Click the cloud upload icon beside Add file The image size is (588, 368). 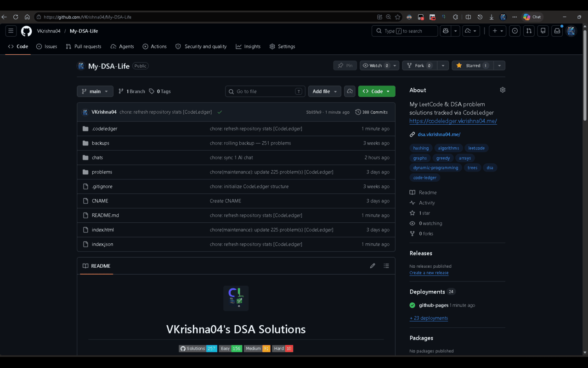coord(350,91)
